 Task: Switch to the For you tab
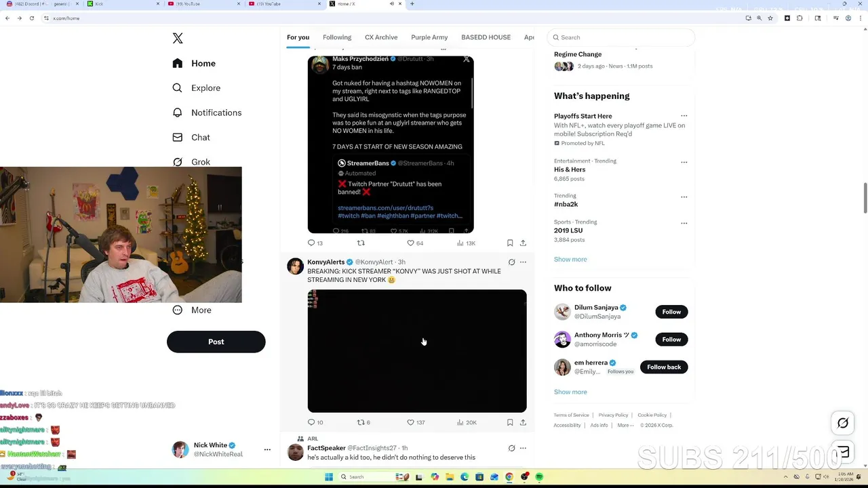tap(298, 37)
